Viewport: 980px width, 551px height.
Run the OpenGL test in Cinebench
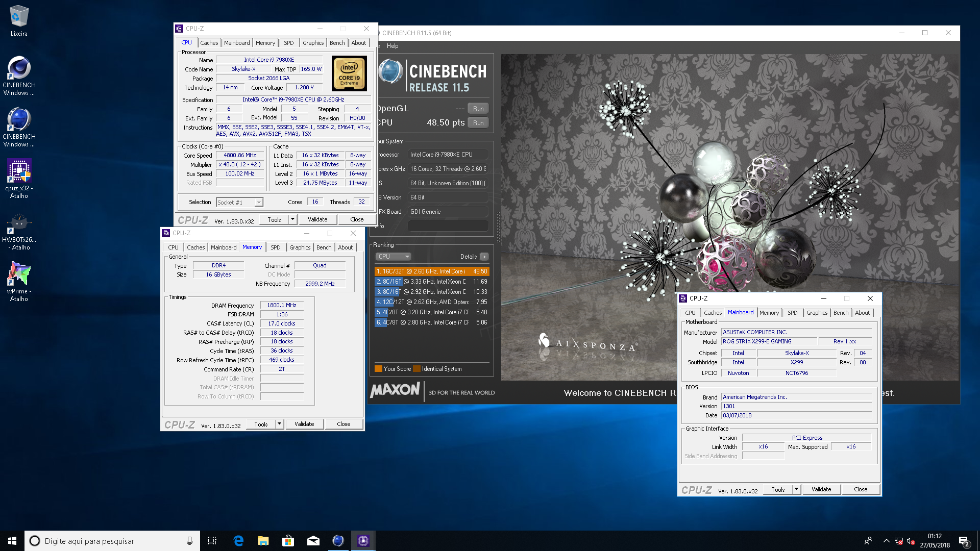(478, 109)
